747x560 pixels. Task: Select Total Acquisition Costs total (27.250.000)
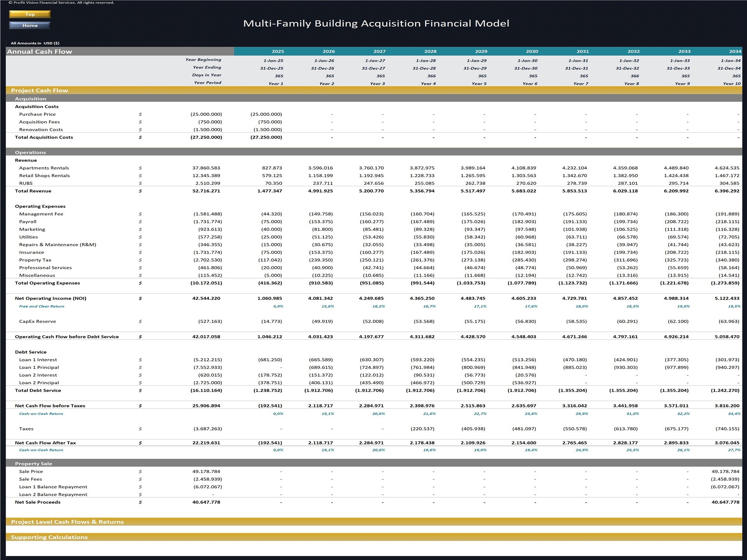pyautogui.click(x=206, y=137)
